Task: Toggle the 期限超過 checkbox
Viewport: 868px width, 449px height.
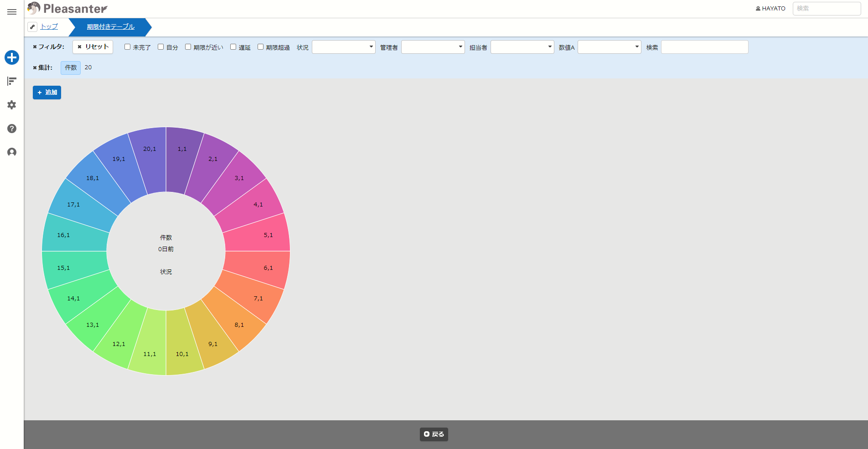Action: [260, 47]
